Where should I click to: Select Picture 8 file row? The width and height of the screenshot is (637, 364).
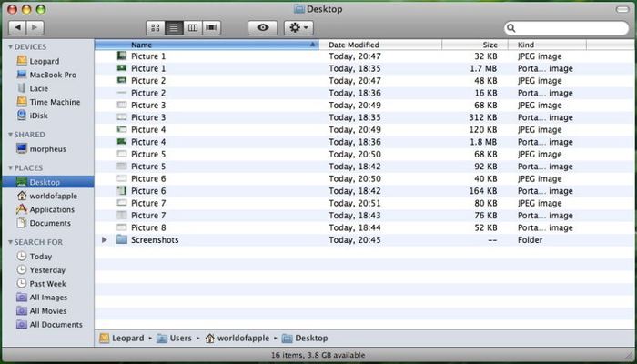click(364, 227)
